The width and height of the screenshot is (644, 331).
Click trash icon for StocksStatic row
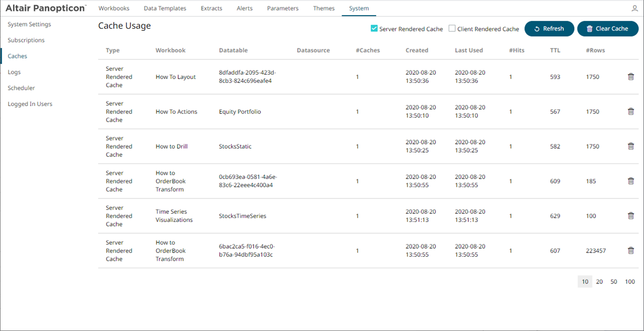pos(630,146)
